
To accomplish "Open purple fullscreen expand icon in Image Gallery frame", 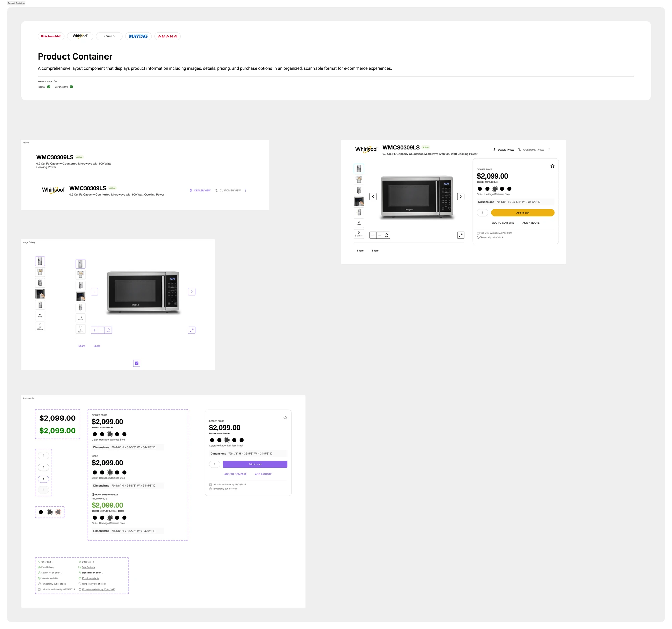I will [x=192, y=330].
